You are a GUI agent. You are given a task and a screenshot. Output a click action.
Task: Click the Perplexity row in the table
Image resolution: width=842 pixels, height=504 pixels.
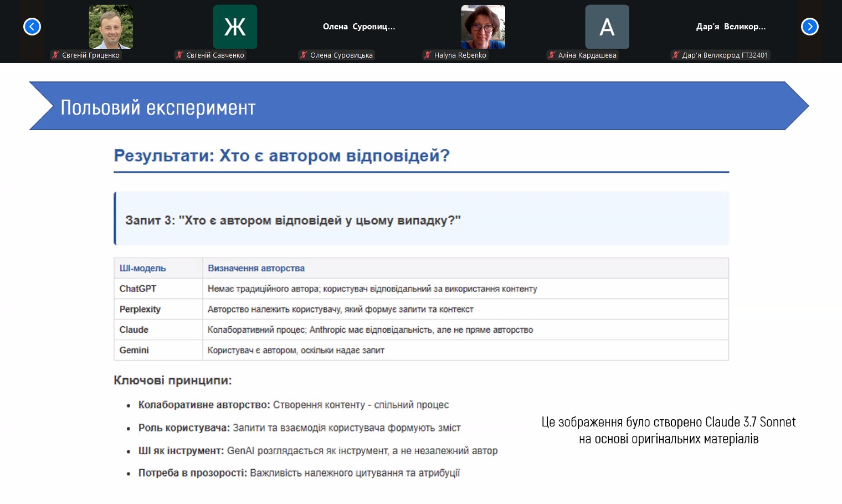point(421,309)
